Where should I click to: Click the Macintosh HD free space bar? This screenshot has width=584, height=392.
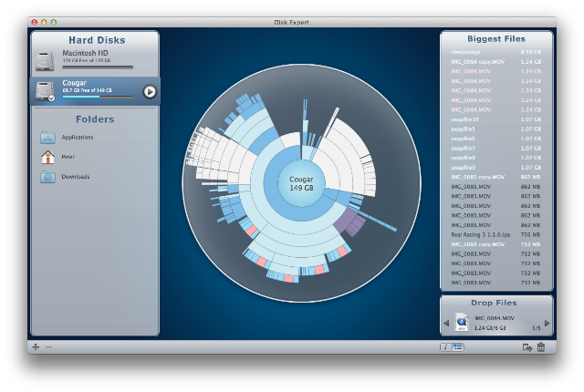pos(98,67)
